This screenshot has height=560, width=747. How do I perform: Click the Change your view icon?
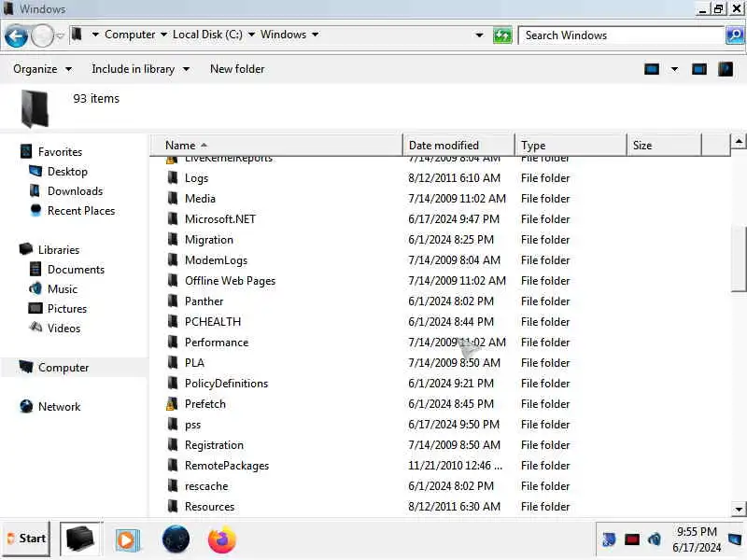point(652,69)
